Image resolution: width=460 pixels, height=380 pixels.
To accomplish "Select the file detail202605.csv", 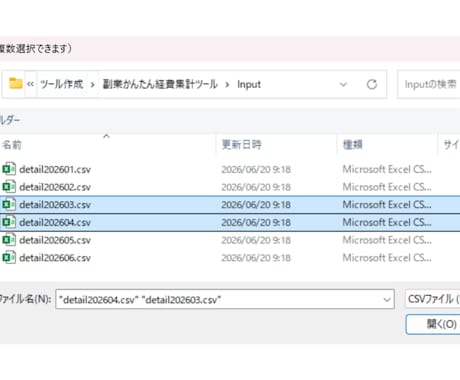I will 55,240.
